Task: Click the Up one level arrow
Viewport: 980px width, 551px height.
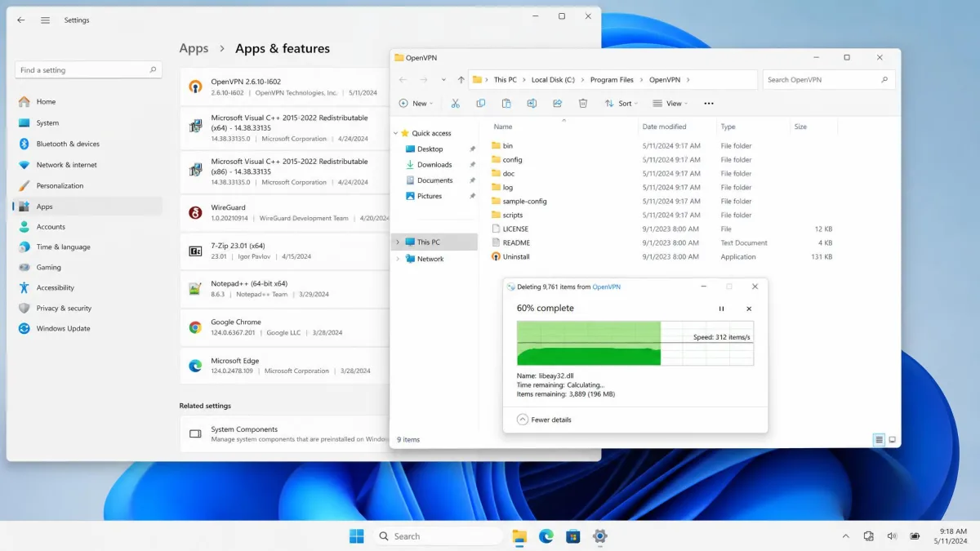Action: pyautogui.click(x=461, y=80)
